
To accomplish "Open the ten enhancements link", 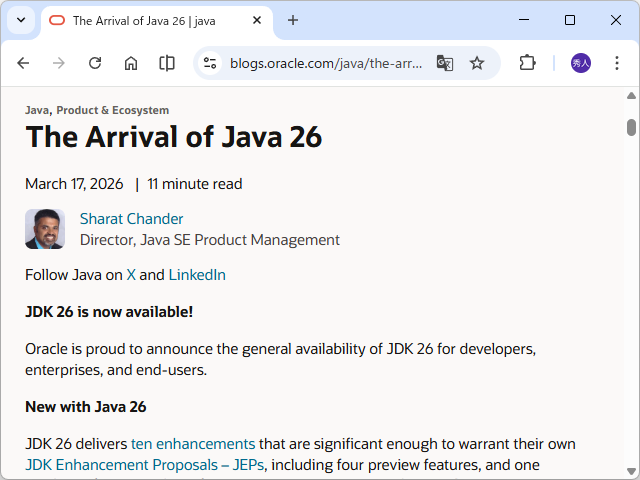I will pos(193,444).
